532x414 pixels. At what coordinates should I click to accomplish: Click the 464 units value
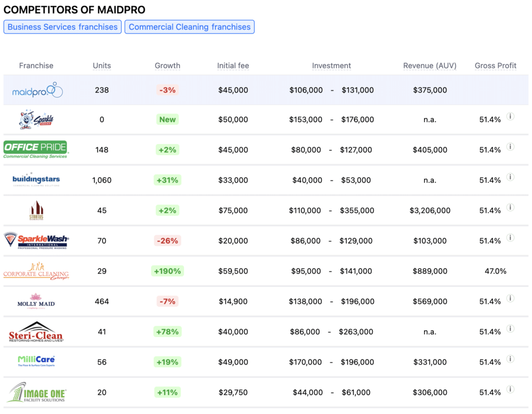102,301
